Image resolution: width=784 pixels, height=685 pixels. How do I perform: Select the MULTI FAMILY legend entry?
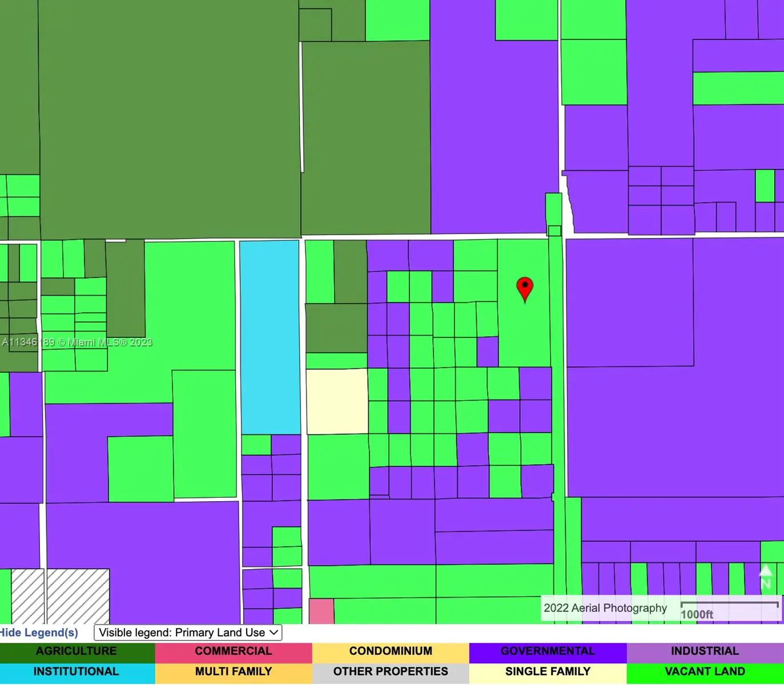[x=234, y=672]
